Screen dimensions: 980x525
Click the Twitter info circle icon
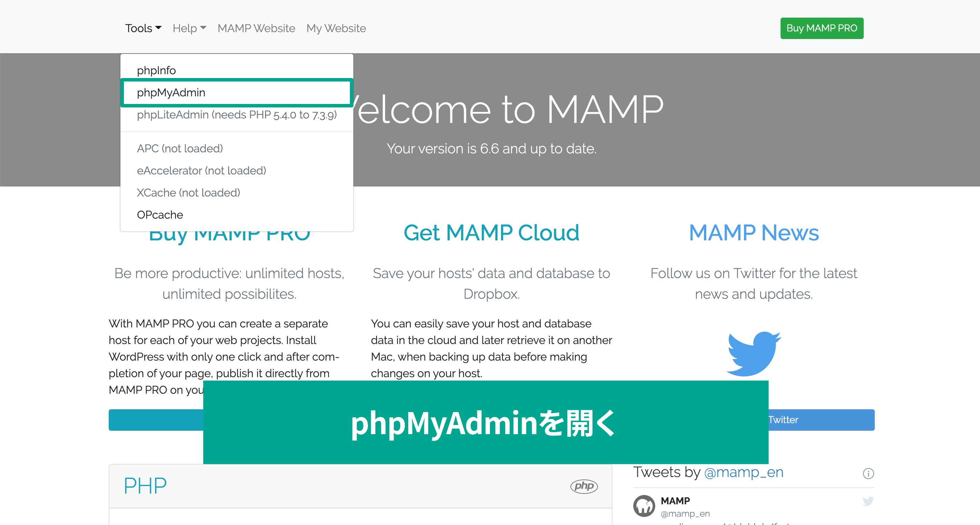tap(868, 473)
